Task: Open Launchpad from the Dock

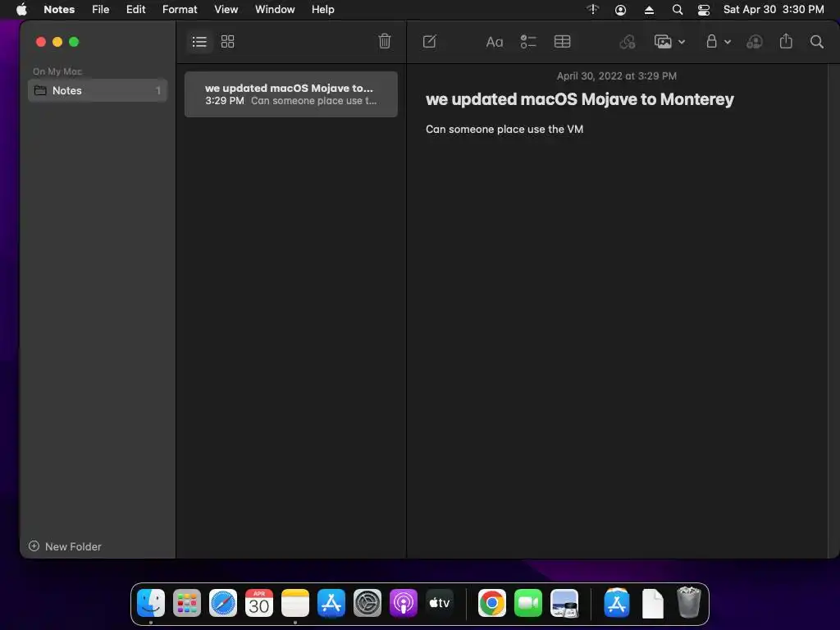Action: pos(187,603)
